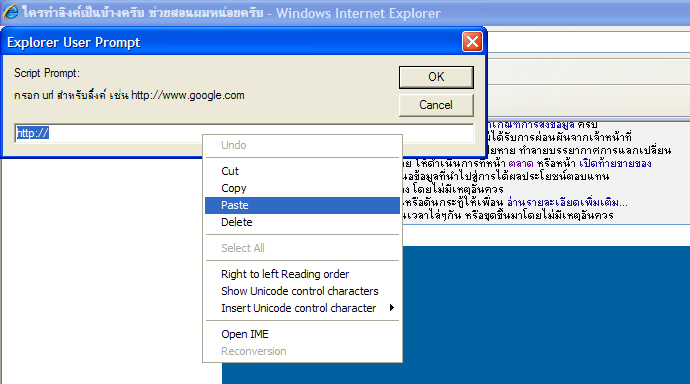Choose Open IME from context menu
The height and width of the screenshot is (384, 690).
click(302, 334)
